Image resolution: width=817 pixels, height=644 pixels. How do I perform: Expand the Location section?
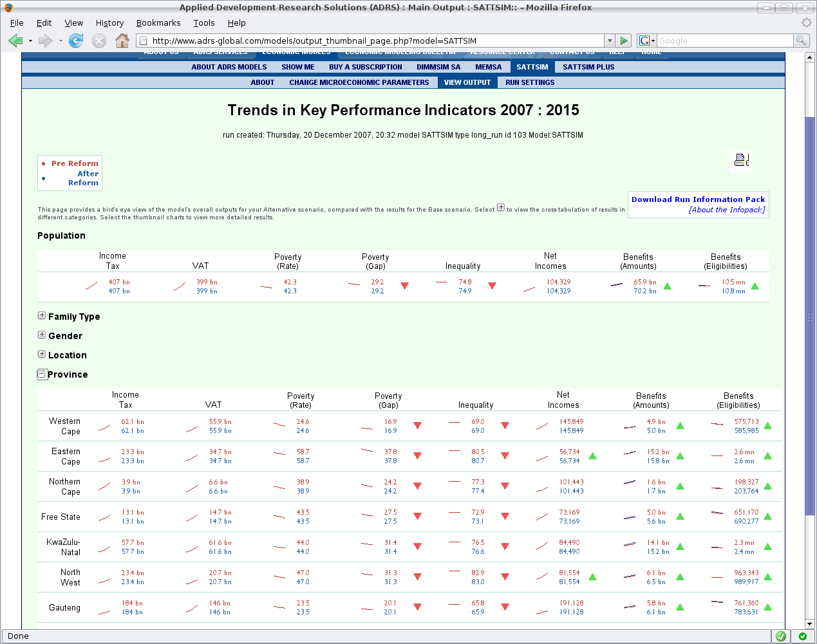coord(42,354)
